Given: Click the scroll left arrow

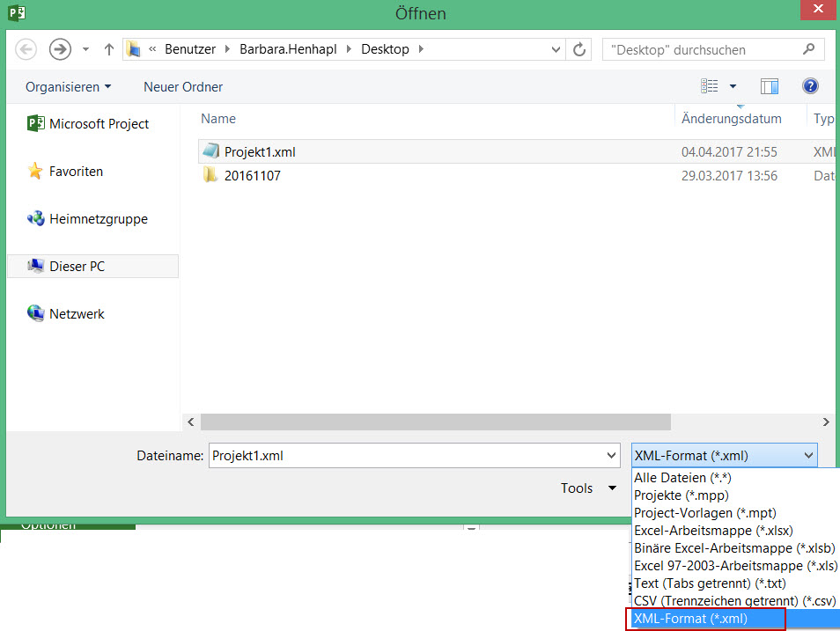Looking at the screenshot, I should pyautogui.click(x=191, y=422).
